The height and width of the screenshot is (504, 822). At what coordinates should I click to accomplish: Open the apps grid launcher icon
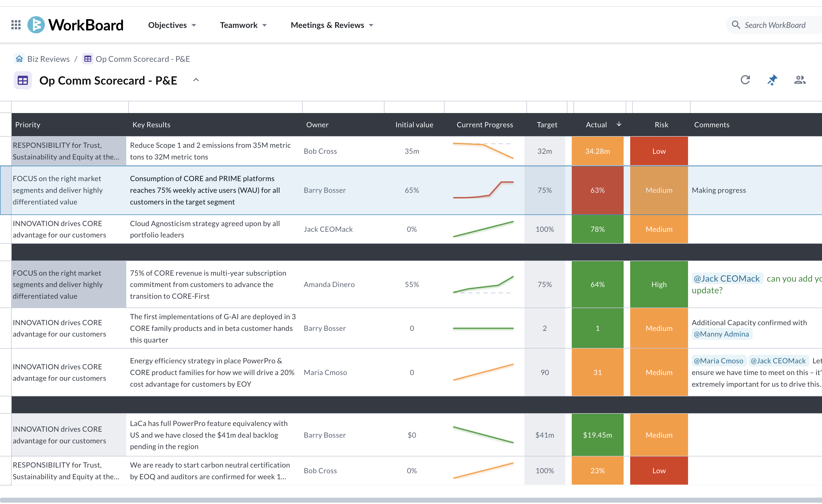point(16,25)
